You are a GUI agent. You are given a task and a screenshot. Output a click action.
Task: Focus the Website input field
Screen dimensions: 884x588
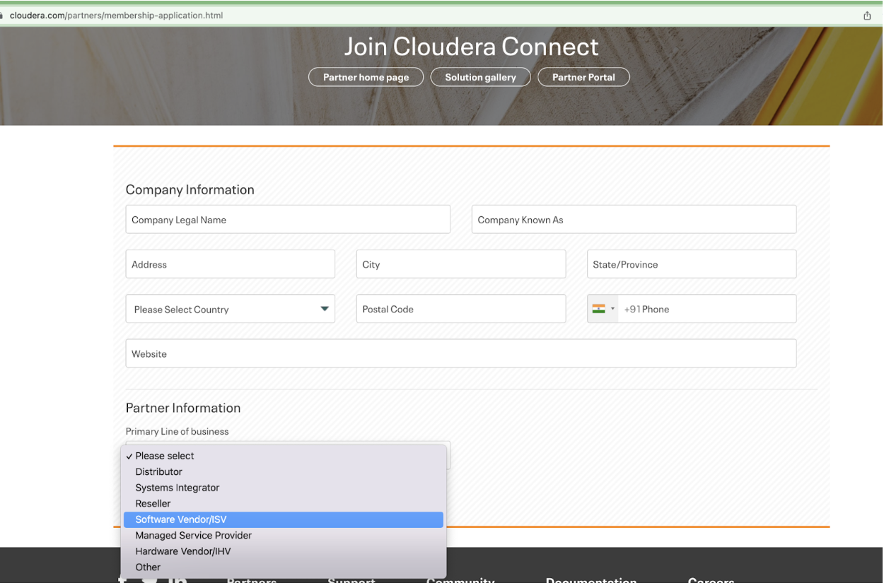(461, 353)
